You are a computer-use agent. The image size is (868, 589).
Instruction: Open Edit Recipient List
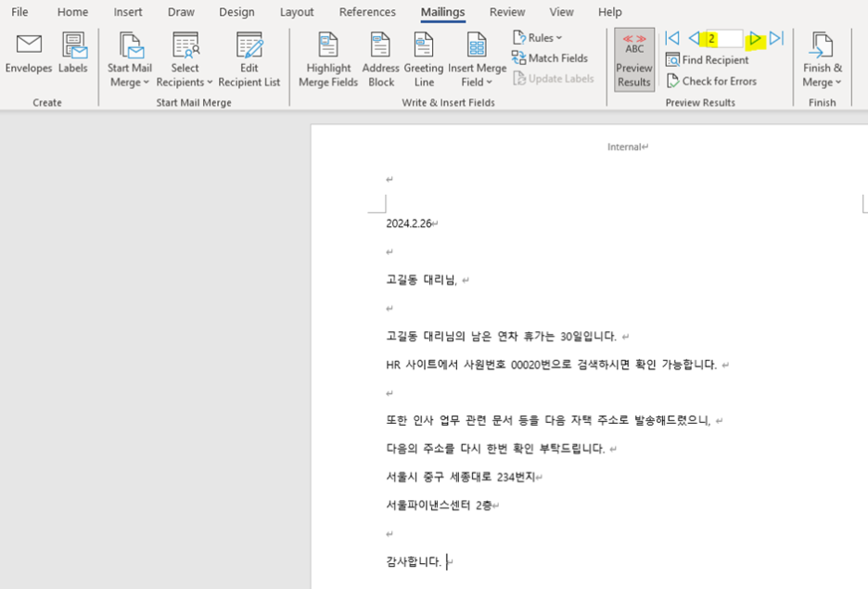point(249,60)
